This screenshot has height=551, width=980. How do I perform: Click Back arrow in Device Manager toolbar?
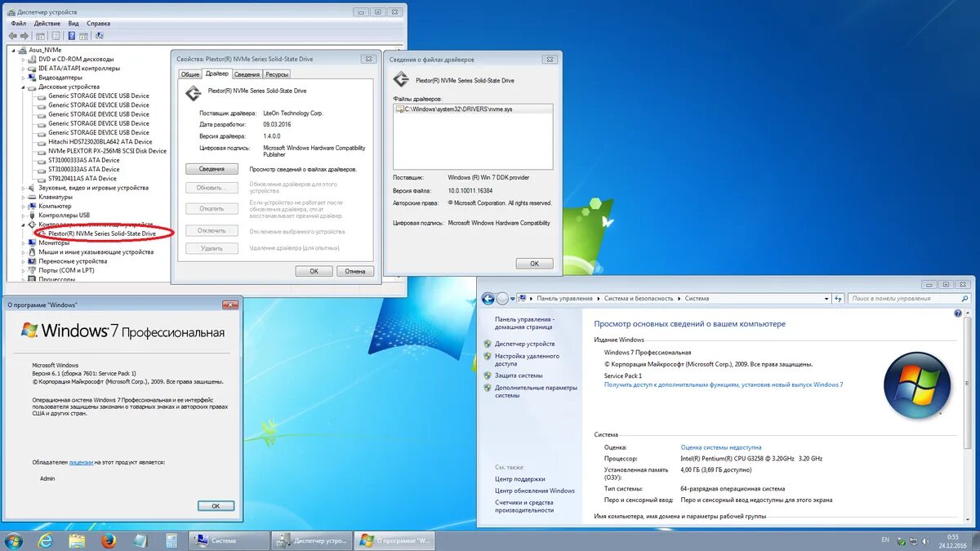[13, 35]
